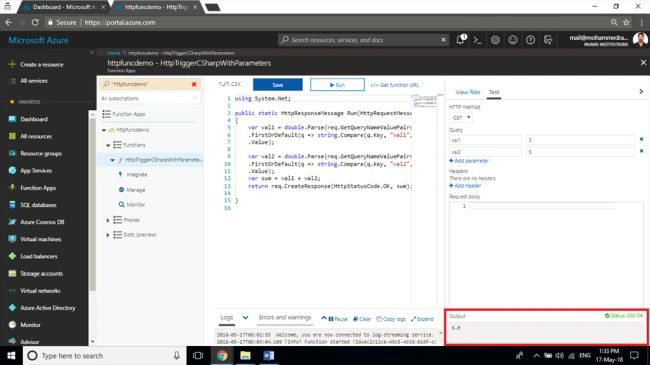Switch to Errors and warnings tab
Viewport: 650px width, 365px height.
click(x=285, y=317)
